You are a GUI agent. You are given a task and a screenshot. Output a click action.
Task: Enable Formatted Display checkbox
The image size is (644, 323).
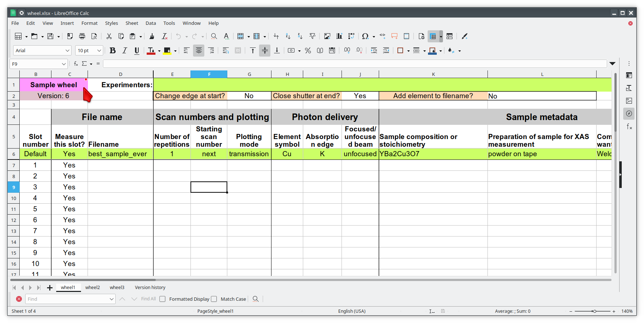163,299
